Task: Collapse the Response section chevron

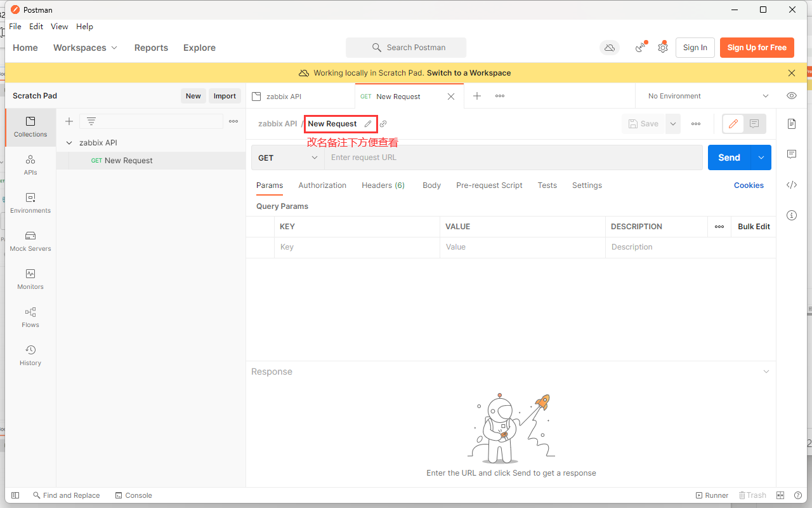Action: pos(766,371)
